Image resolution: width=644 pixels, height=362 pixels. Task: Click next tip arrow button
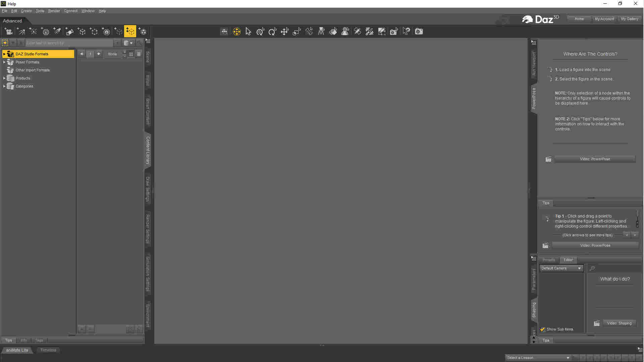tap(635, 235)
